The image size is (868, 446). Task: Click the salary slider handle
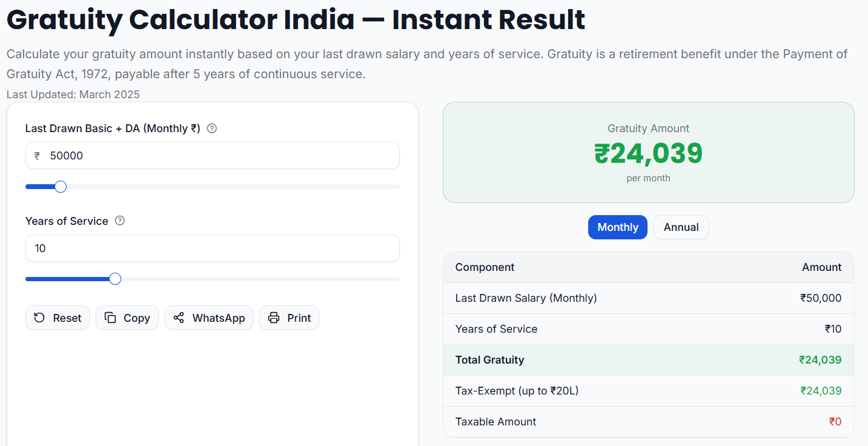(59, 186)
